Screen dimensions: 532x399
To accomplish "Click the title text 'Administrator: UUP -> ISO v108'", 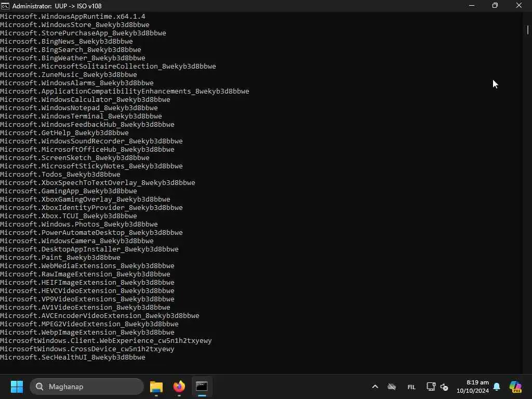I will [x=57, y=6].
